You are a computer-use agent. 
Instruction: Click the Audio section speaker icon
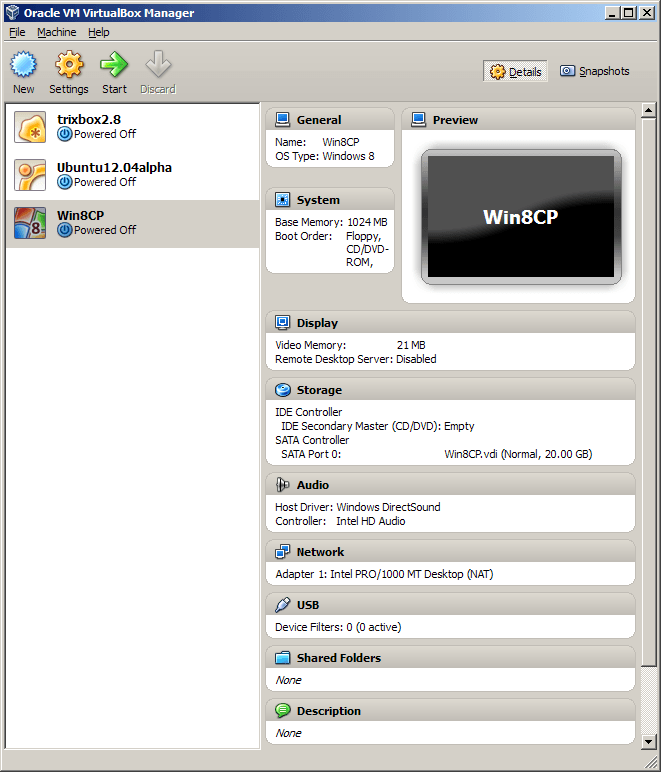(x=283, y=484)
